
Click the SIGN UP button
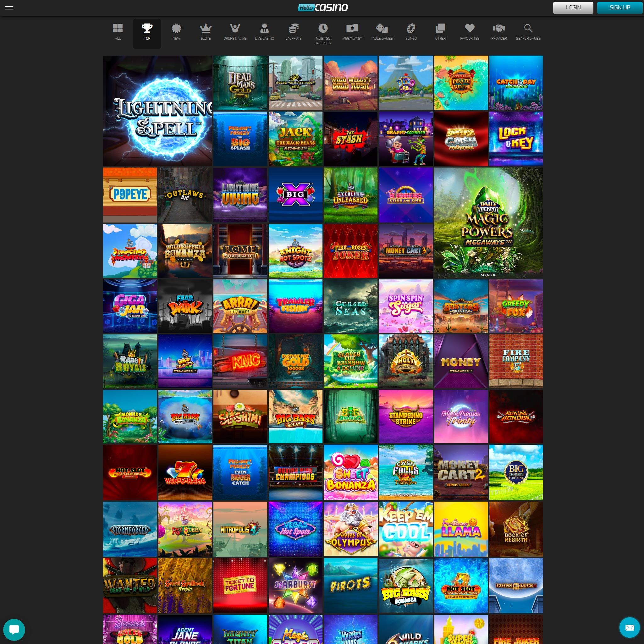click(x=619, y=8)
